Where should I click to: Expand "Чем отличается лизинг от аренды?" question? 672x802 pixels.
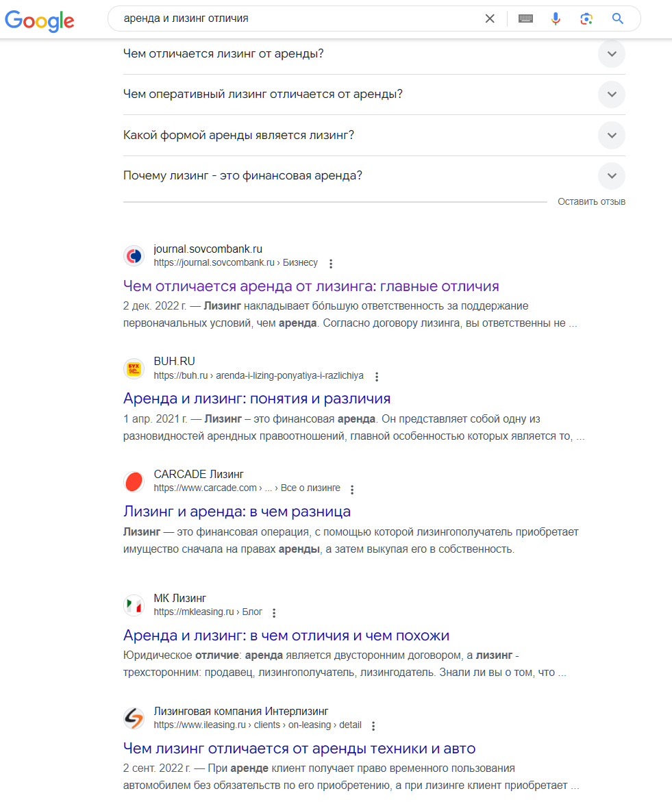pos(611,53)
